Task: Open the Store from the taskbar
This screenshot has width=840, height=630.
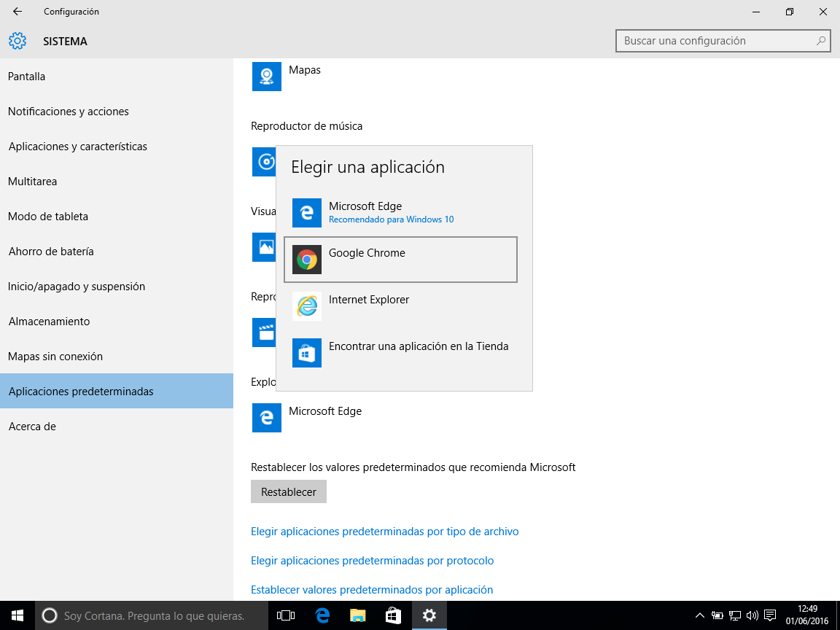Action: (393, 615)
